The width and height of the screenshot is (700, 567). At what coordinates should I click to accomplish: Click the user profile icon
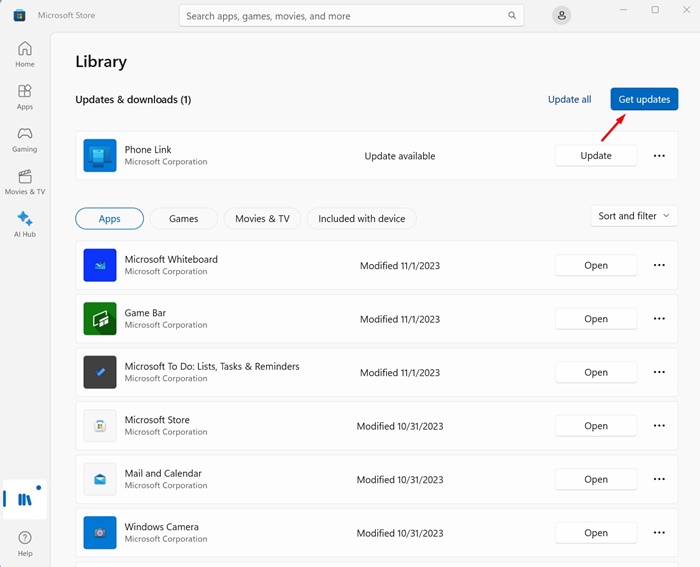pyautogui.click(x=562, y=16)
